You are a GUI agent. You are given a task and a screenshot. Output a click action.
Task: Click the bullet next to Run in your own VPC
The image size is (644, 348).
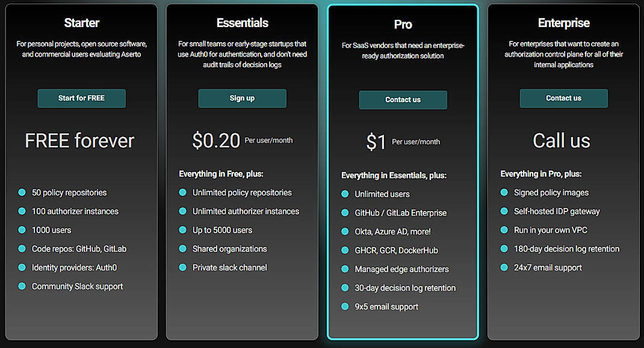coord(504,230)
